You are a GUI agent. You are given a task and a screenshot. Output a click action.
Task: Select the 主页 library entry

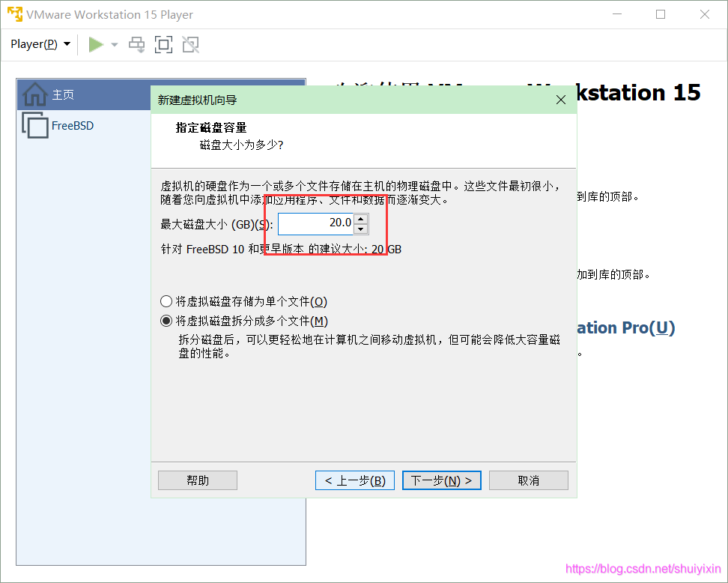pyautogui.click(x=84, y=94)
